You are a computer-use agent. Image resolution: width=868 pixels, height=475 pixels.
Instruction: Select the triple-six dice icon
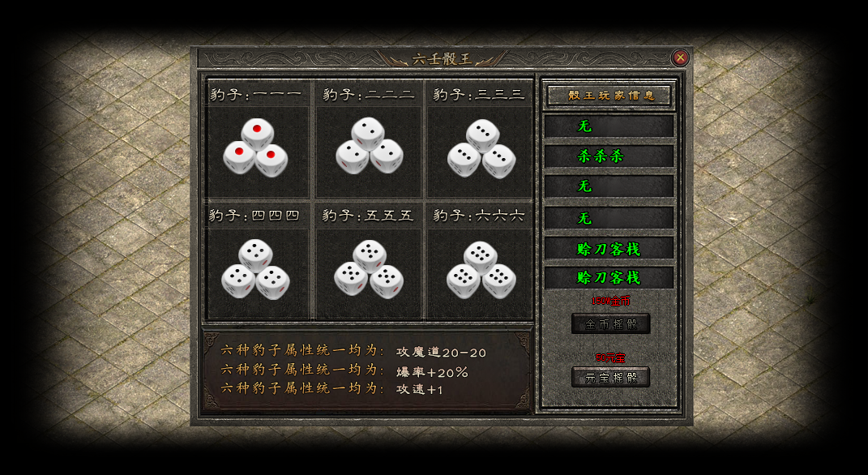pyautogui.click(x=481, y=270)
